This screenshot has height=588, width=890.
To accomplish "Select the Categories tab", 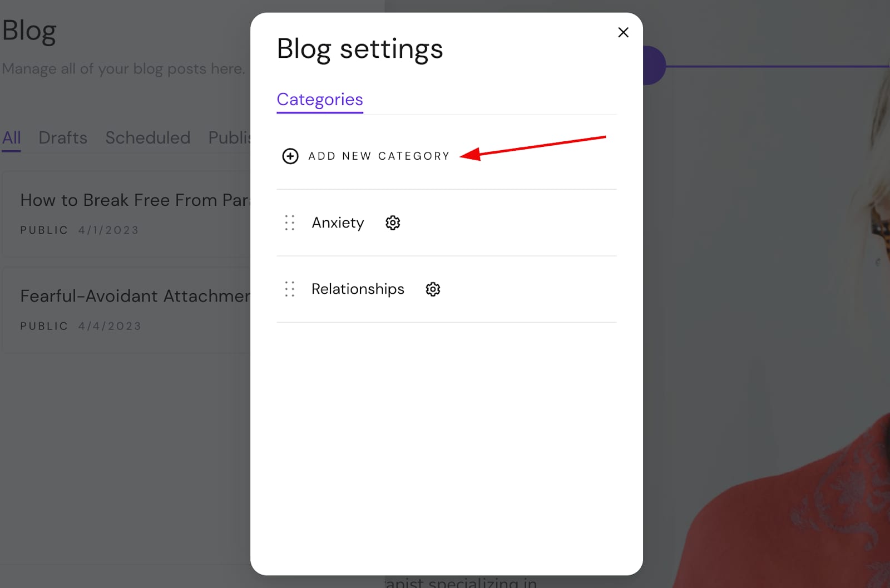I will coord(320,100).
